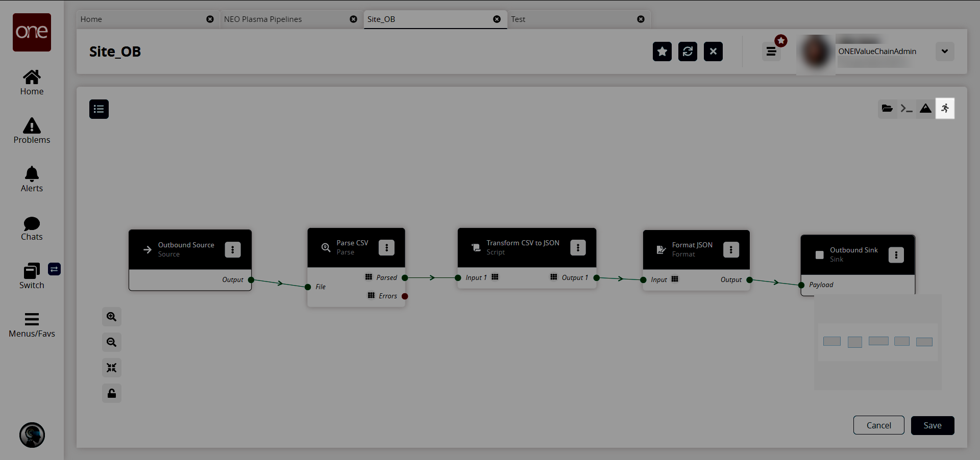Click the Format JSON Input port
The image size is (980, 460).
tap(643, 280)
